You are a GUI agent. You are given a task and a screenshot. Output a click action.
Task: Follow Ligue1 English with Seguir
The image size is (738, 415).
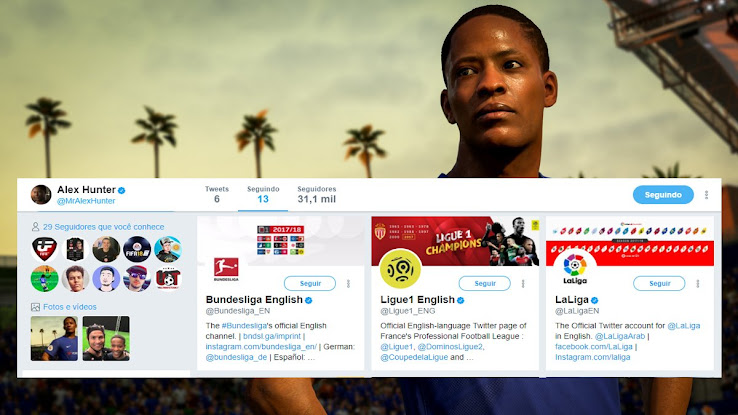click(x=485, y=283)
